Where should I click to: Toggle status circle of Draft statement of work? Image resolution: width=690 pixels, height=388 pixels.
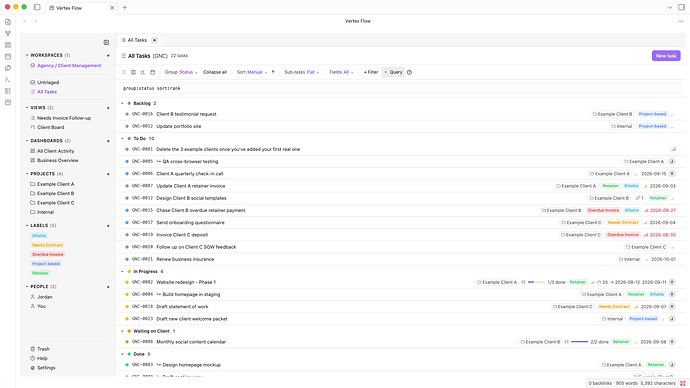click(x=127, y=307)
